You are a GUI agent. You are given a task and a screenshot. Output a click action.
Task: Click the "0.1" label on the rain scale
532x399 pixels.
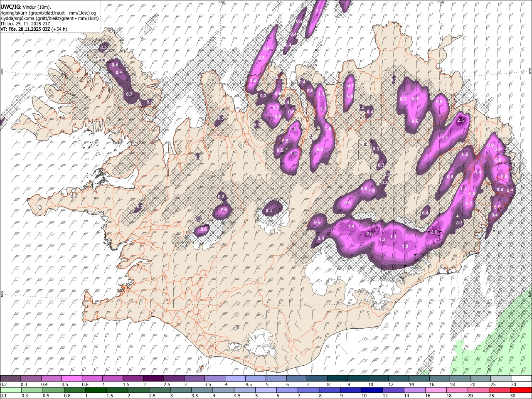(3, 396)
